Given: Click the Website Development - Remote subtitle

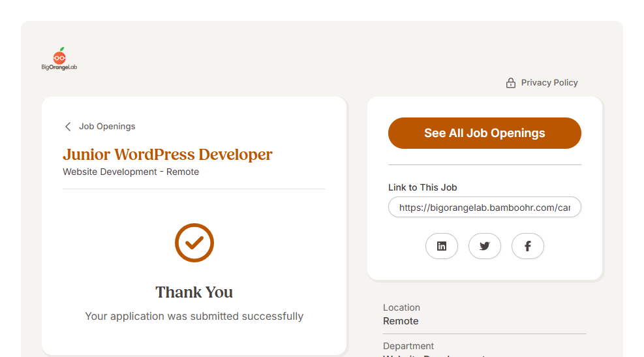Looking at the screenshot, I should (130, 172).
